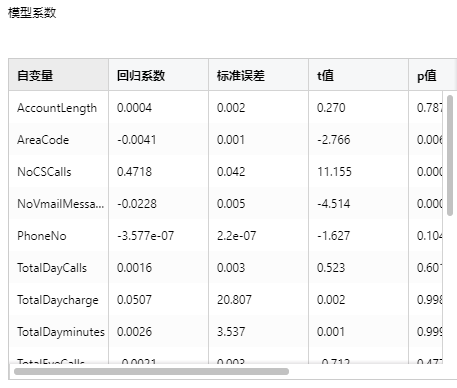
Task: Click the vertical scrollbar thumb
Action: click(450, 155)
